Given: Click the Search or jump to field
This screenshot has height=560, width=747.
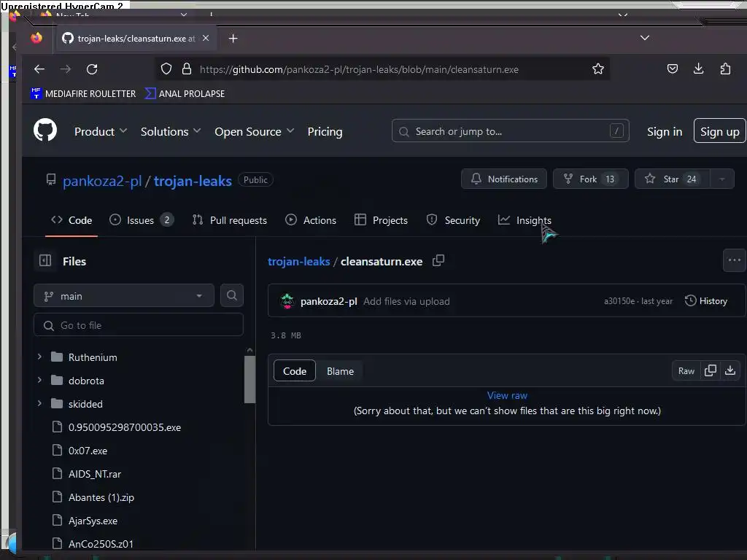Looking at the screenshot, I should point(510,131).
